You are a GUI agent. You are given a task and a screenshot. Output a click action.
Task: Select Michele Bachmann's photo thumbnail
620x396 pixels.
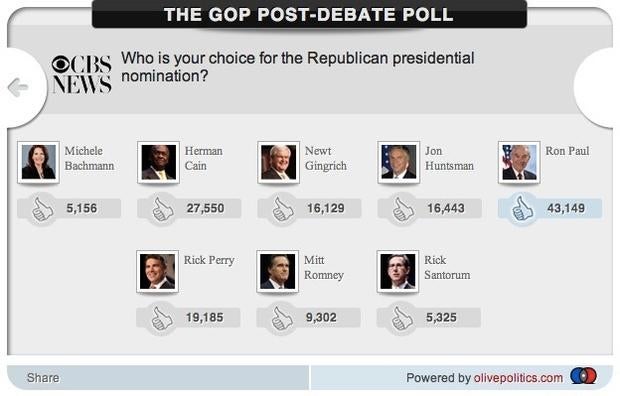click(38, 163)
